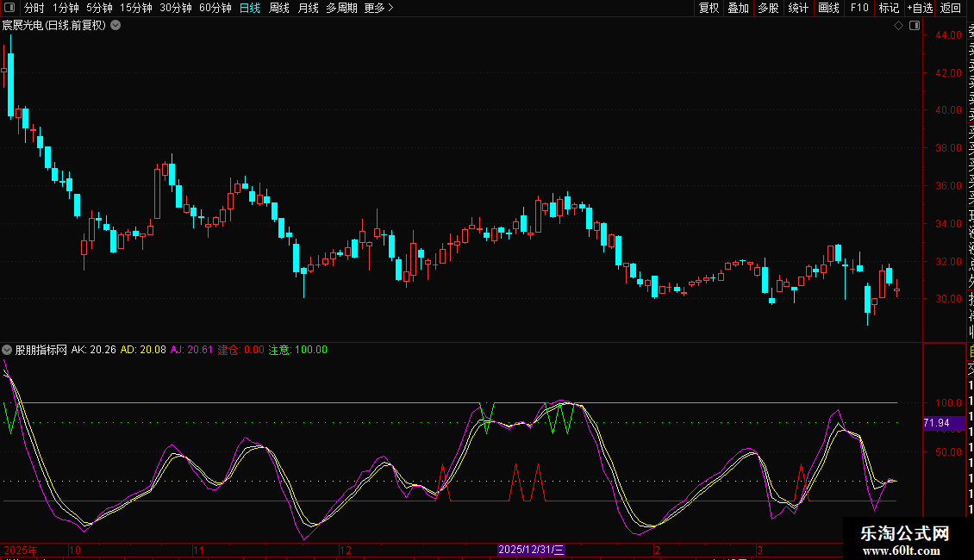The height and width of the screenshot is (560, 974).
Task: Select the 60分钟 period tab
Action: pos(215,8)
